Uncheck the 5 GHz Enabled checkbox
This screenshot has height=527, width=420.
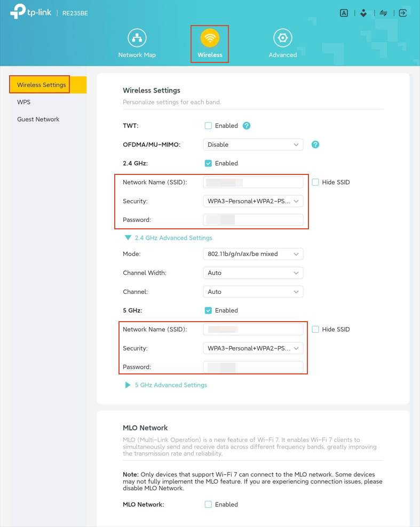click(208, 310)
